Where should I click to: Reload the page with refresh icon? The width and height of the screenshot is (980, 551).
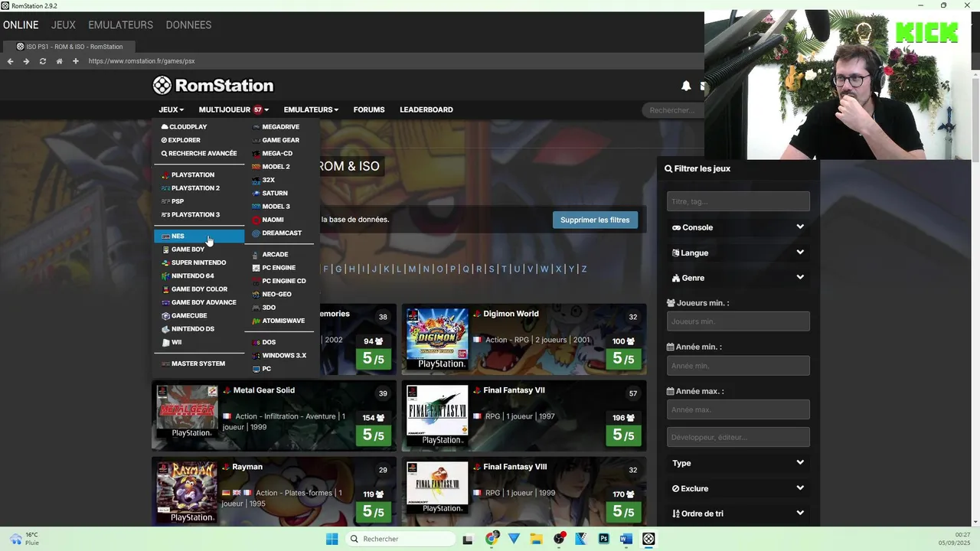pyautogui.click(x=43, y=61)
